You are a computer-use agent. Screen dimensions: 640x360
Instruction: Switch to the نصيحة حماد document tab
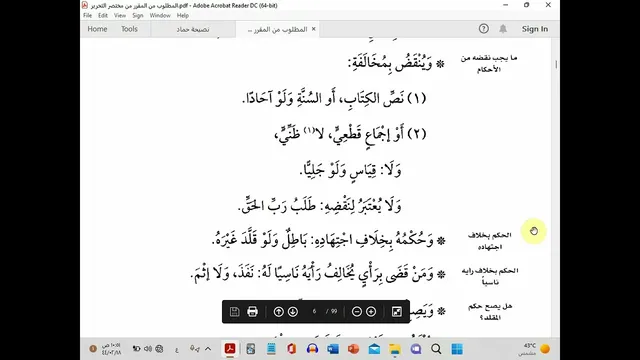[193, 29]
